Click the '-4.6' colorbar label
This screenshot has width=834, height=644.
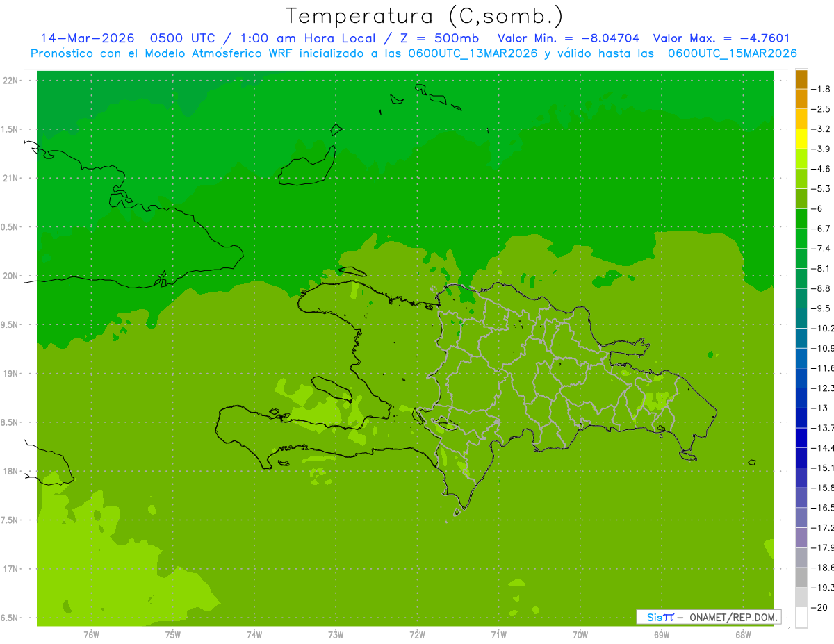click(821, 169)
